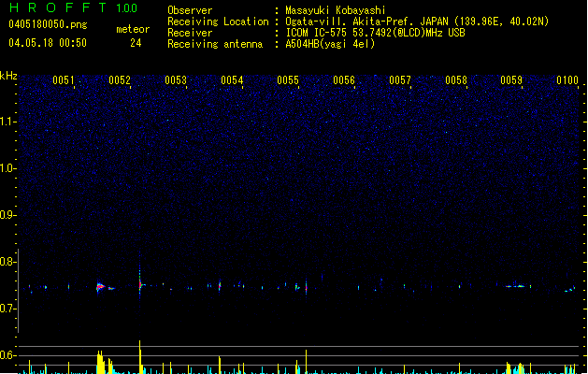The height and width of the screenshot is (374, 588).
Task: Click the tallest yellow amplitude bar after 0052
Action: (x=140, y=357)
